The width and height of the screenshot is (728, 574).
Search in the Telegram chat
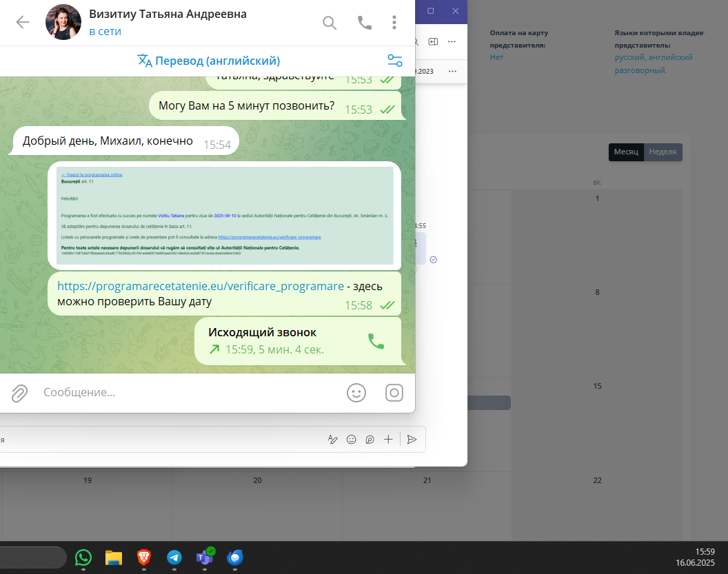[329, 22]
